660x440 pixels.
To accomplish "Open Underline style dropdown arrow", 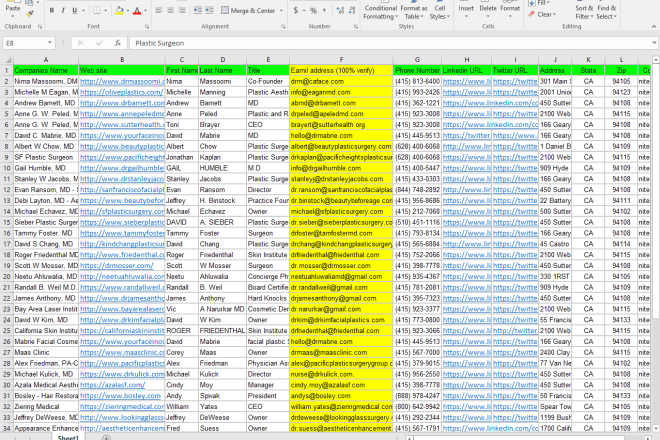I will pyautogui.click(x=83, y=11).
